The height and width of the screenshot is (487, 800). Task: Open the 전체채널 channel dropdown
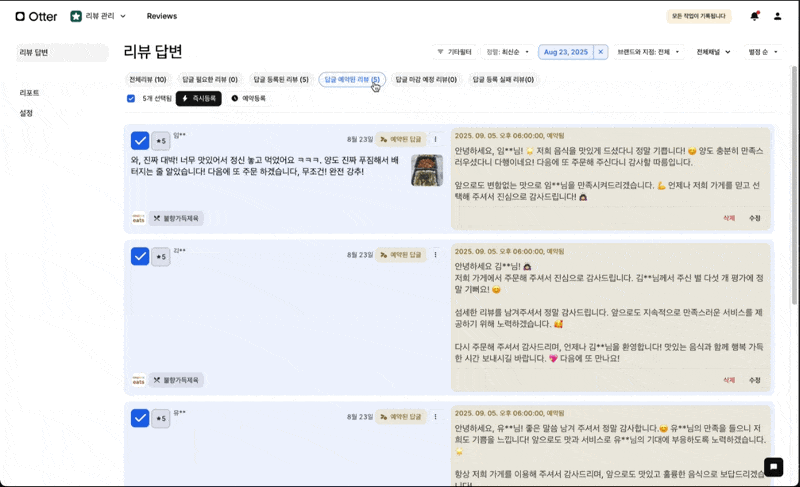tap(713, 52)
